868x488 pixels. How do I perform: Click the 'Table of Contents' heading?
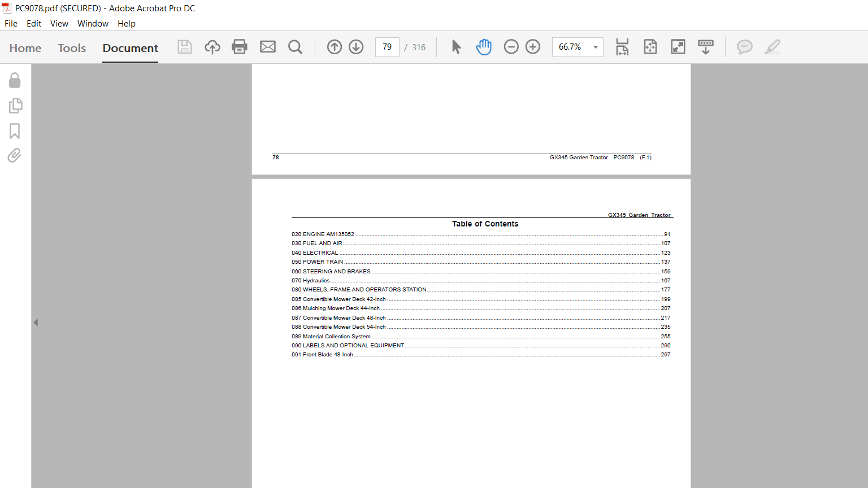click(485, 224)
